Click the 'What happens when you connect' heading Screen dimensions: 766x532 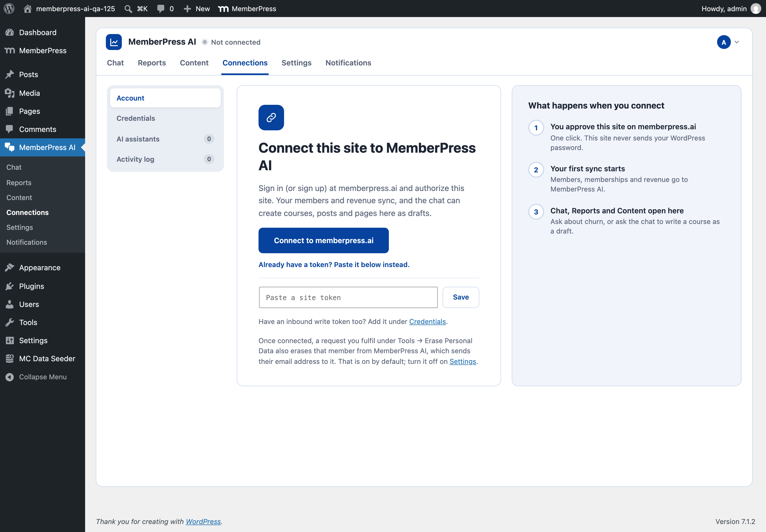click(596, 105)
